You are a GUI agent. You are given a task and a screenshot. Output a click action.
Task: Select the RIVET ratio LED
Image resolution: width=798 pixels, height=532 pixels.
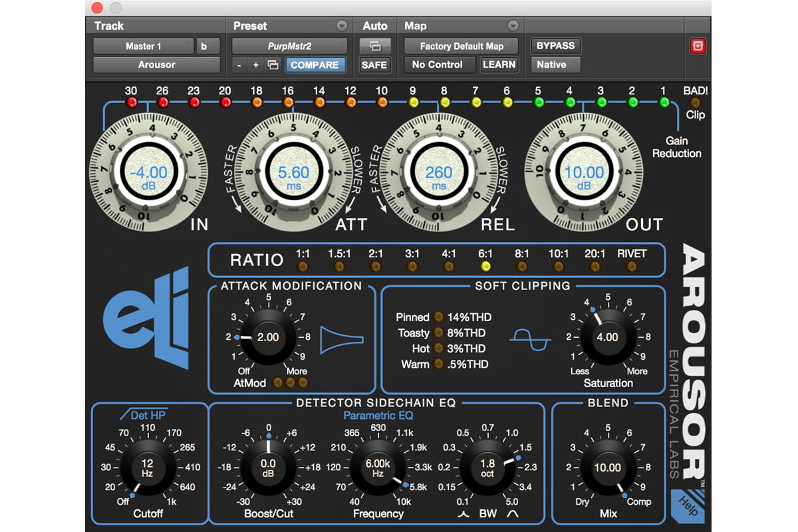click(x=632, y=267)
